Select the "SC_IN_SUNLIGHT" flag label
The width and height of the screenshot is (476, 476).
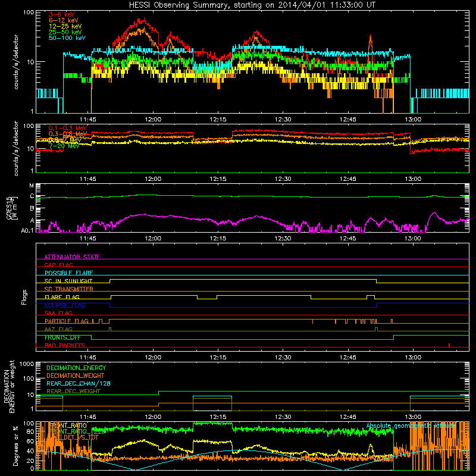click(x=68, y=281)
